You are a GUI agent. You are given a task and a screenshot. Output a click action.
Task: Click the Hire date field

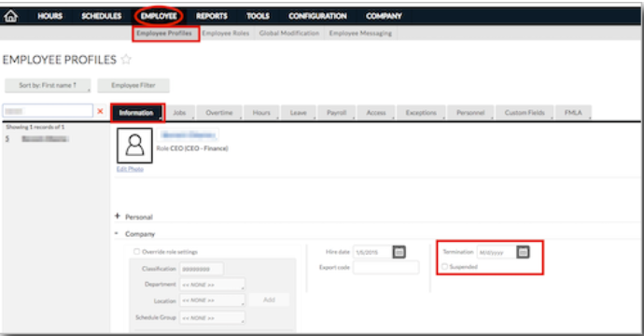[x=372, y=252]
